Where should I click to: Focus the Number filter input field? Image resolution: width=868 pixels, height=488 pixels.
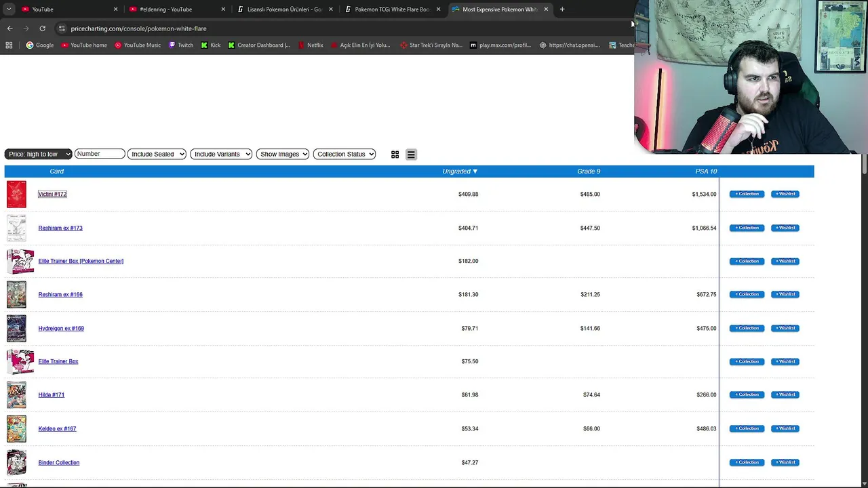point(100,154)
